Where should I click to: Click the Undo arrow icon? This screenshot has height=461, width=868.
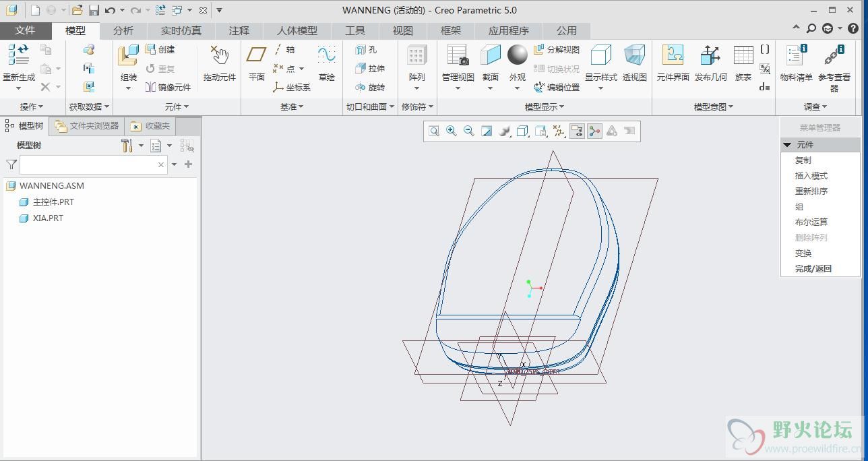pyautogui.click(x=110, y=10)
